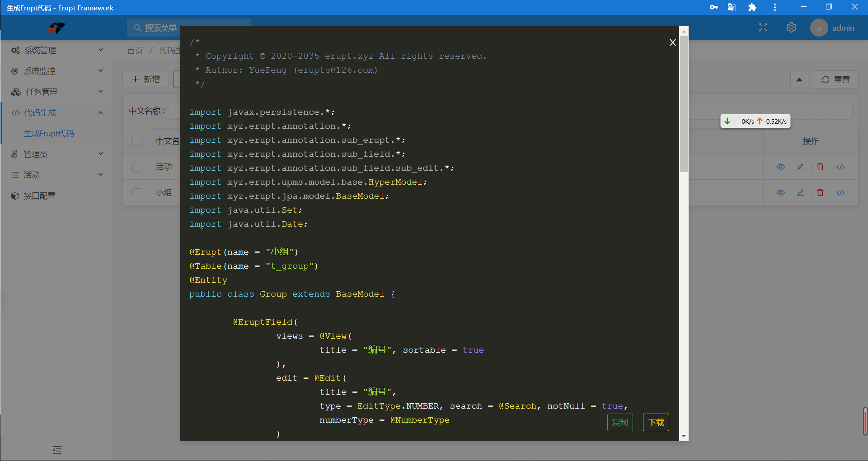
Task: Click the 任务管理 cubes icon
Action: pos(16,92)
